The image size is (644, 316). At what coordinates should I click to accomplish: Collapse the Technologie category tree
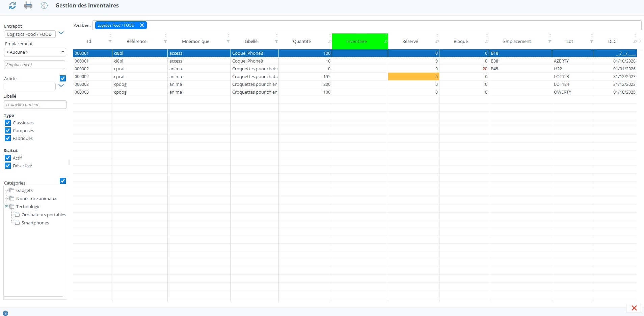(6, 206)
